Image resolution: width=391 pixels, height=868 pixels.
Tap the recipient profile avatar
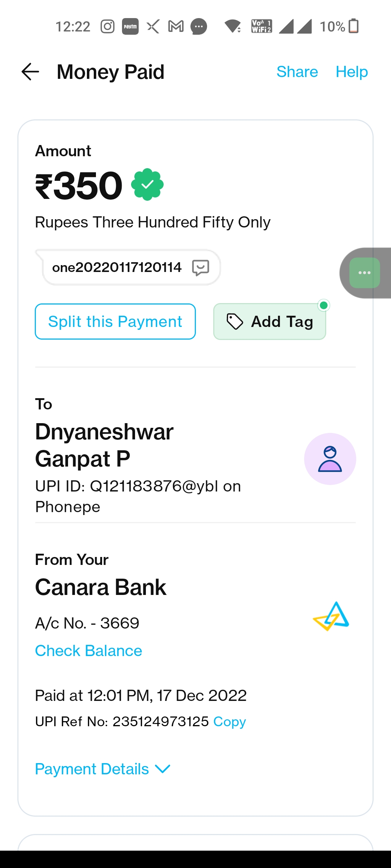(x=330, y=459)
